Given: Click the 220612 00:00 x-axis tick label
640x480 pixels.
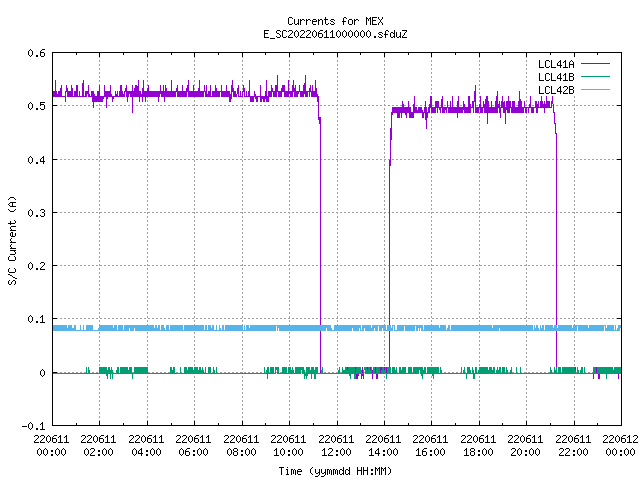Looking at the screenshot, I should coord(620,446).
